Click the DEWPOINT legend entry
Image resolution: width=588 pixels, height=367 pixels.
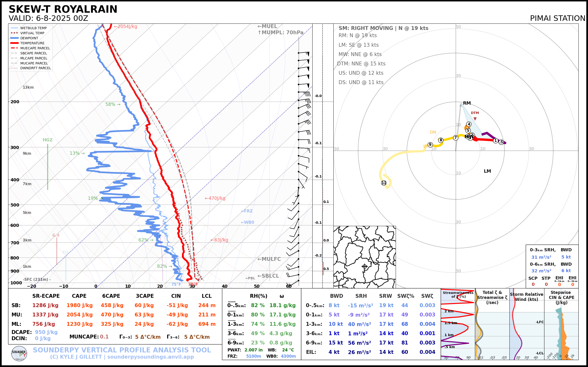click(x=29, y=38)
